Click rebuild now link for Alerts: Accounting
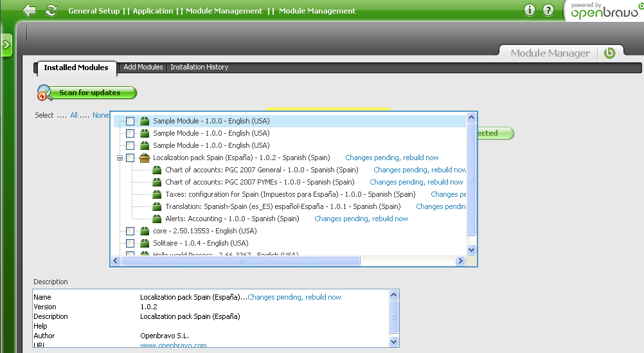The width and height of the screenshot is (644, 353). [x=389, y=219]
